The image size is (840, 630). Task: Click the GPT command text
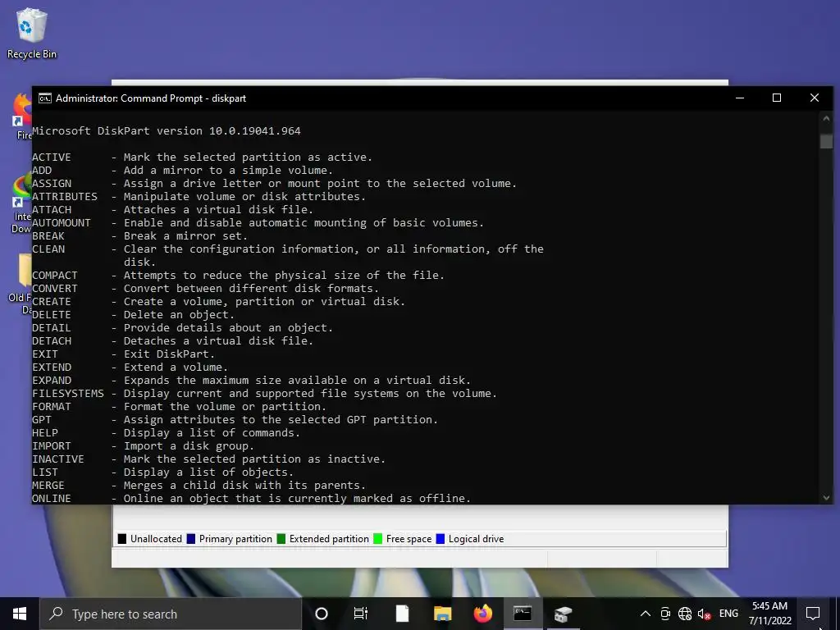click(42, 420)
